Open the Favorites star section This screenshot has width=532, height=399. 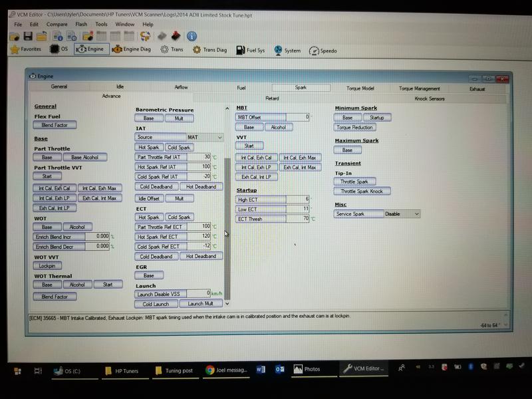[x=26, y=49]
